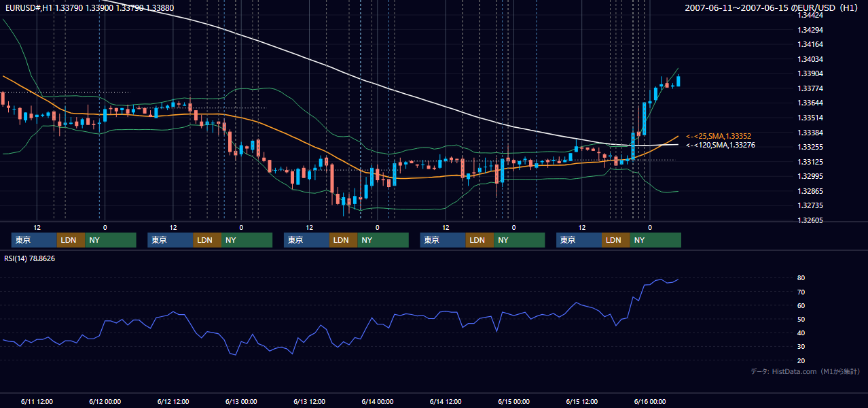This screenshot has width=868, height=408.
Task: Select the 6/12 12:00 time axis label
Action: 173,402
